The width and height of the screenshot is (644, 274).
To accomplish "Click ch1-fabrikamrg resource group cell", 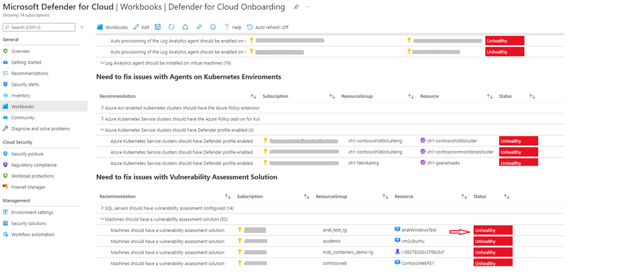I will 364,163.
